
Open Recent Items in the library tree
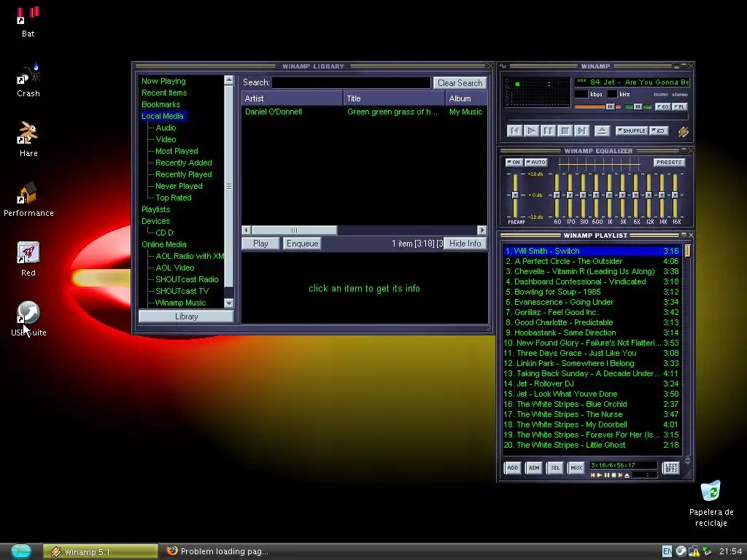(x=164, y=93)
